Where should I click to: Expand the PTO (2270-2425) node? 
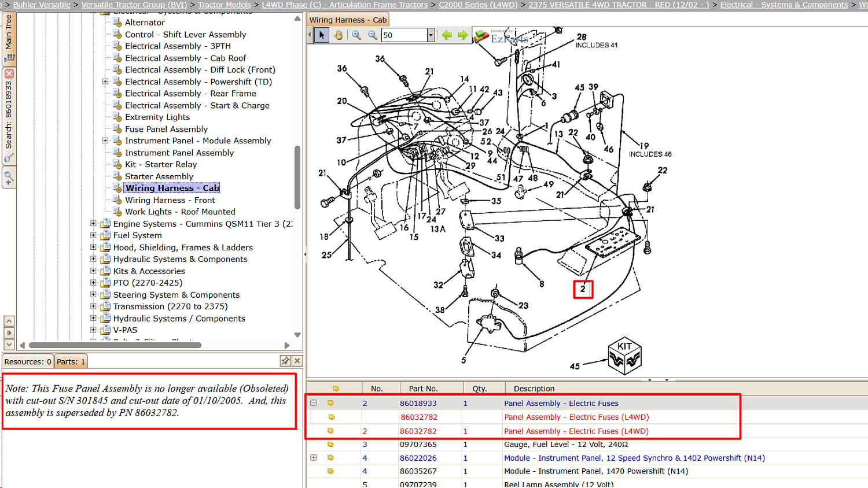click(x=93, y=283)
